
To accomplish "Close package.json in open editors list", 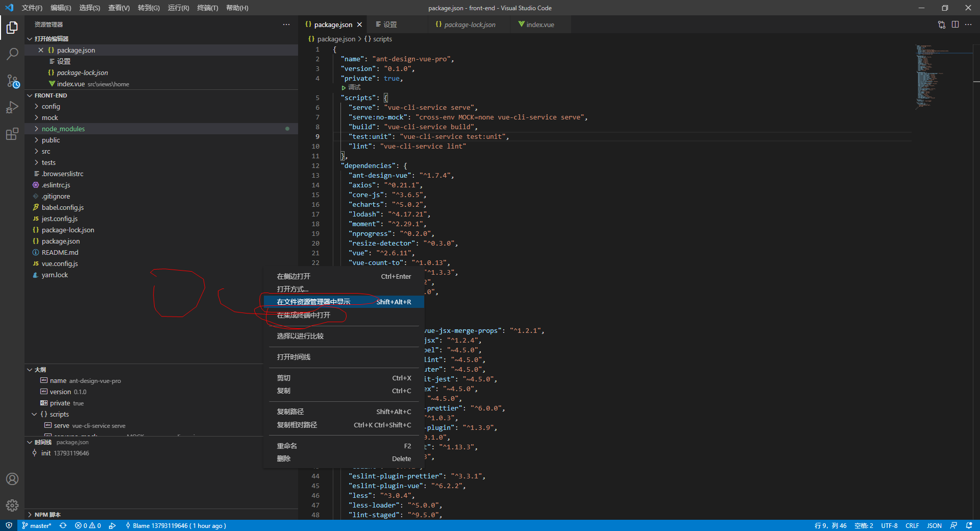I will pyautogui.click(x=41, y=50).
